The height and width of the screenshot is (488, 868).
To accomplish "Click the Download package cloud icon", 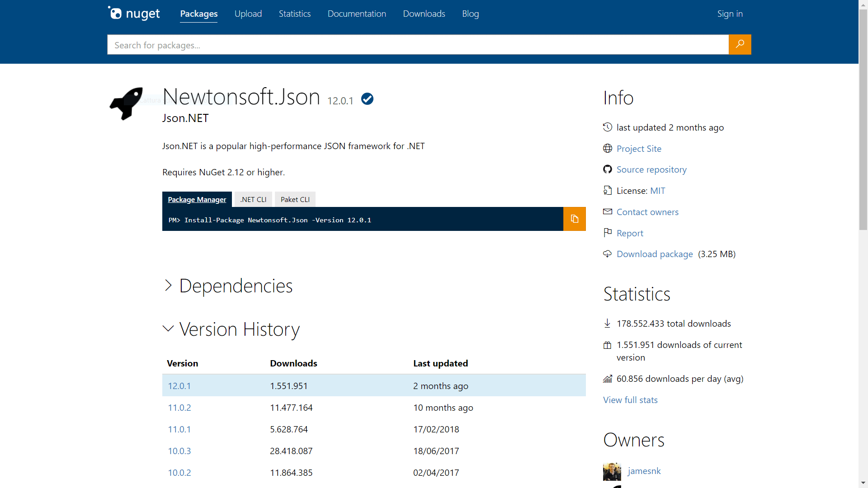I will (x=608, y=253).
